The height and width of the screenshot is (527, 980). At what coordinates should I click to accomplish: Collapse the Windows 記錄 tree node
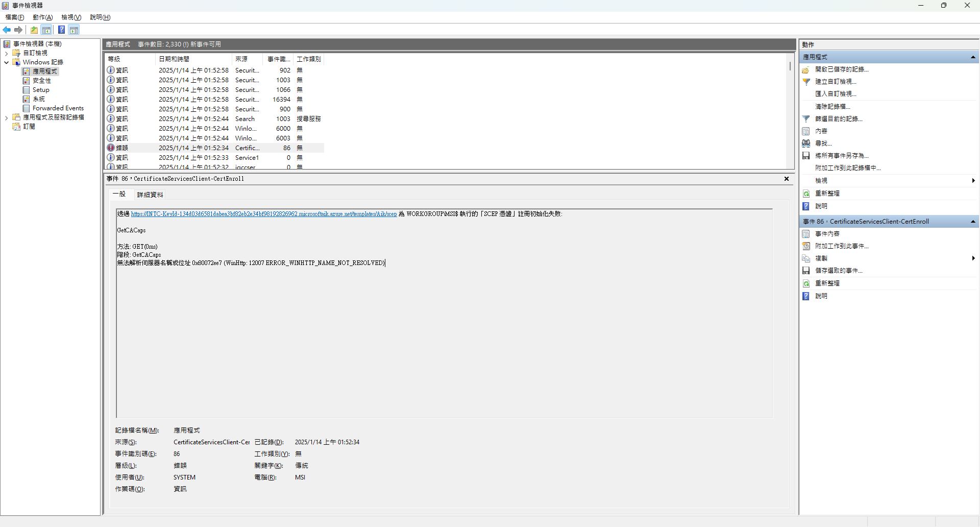tap(6, 62)
